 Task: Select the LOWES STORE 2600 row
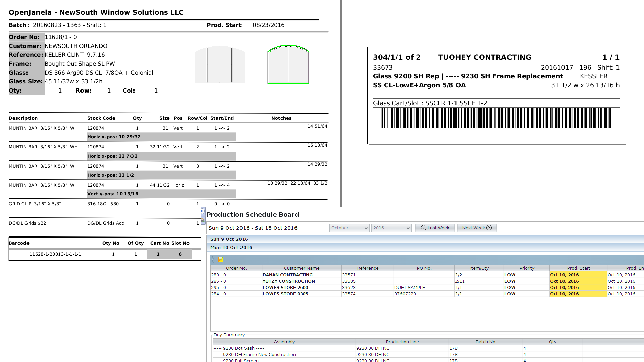point(285,287)
